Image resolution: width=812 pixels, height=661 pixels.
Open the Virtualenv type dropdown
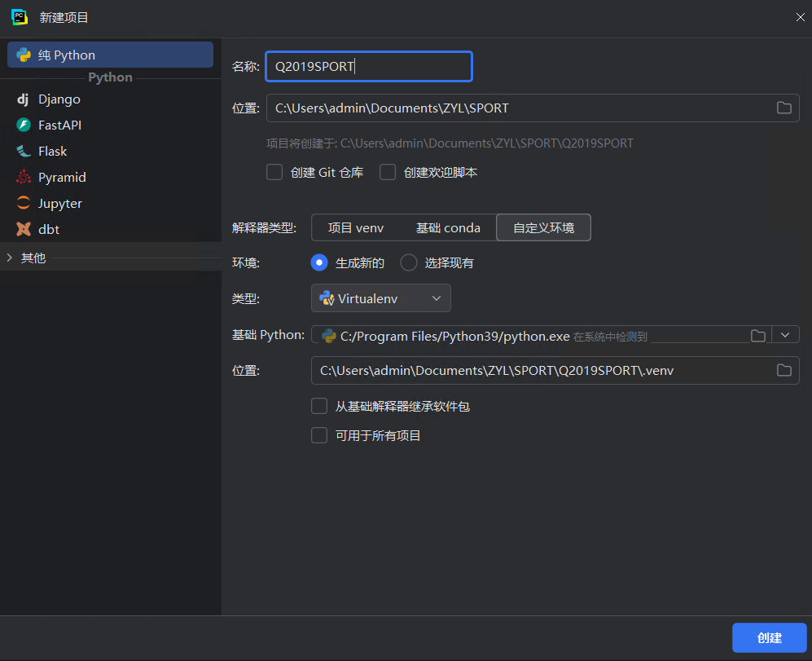coord(380,298)
